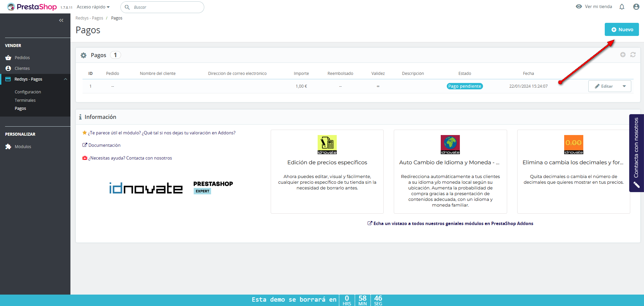The height and width of the screenshot is (306, 644).
Task: Click the 1,00 € amount cell
Action: 301,86
